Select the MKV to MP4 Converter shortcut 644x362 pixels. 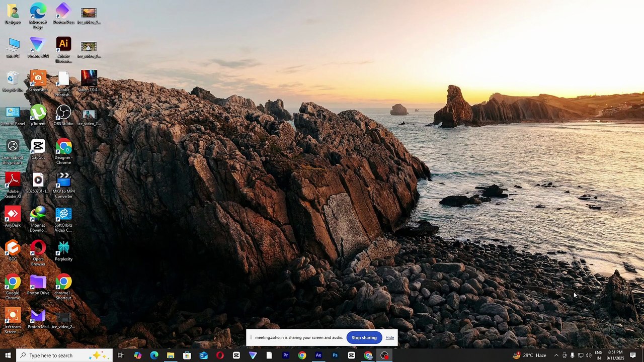63,180
